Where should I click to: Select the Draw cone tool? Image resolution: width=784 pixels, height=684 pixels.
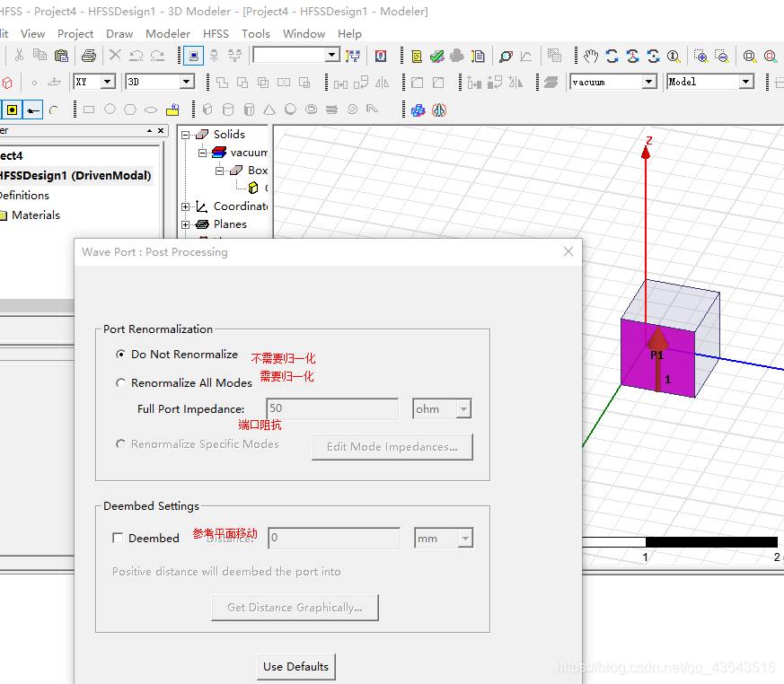(x=269, y=110)
